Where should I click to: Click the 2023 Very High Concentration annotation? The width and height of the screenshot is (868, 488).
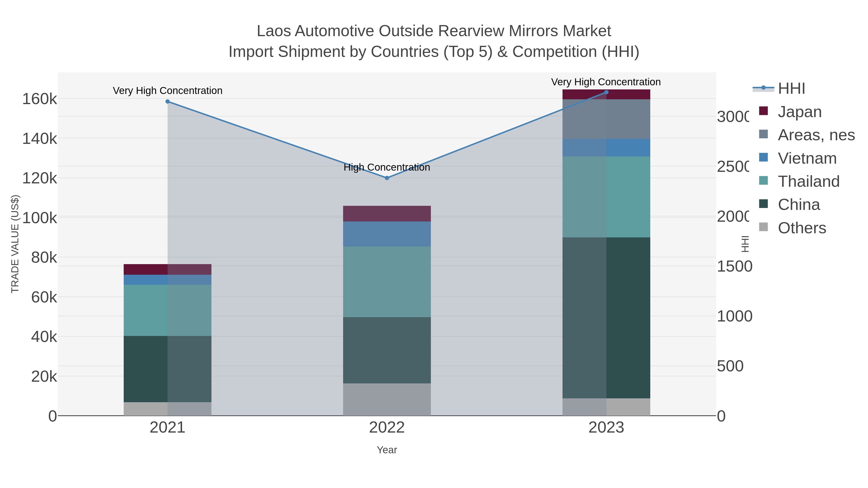(x=606, y=82)
